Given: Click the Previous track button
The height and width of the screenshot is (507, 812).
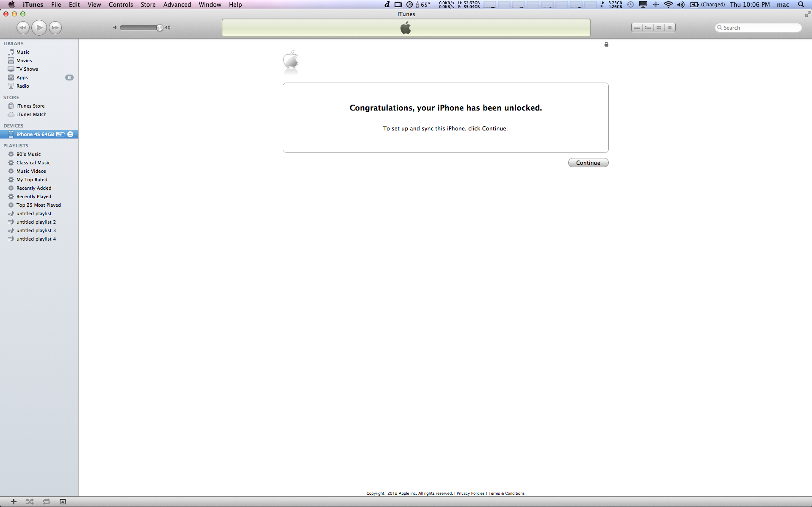Looking at the screenshot, I should tap(23, 28).
